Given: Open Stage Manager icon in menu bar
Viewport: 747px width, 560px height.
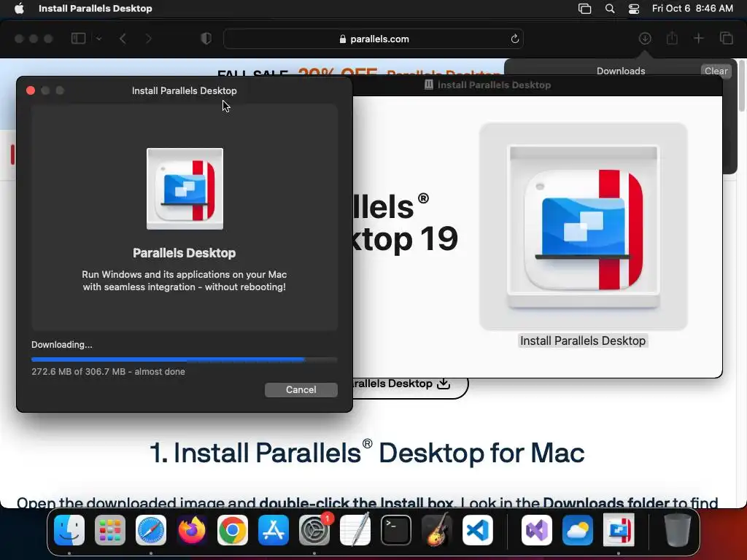Looking at the screenshot, I should (584, 9).
